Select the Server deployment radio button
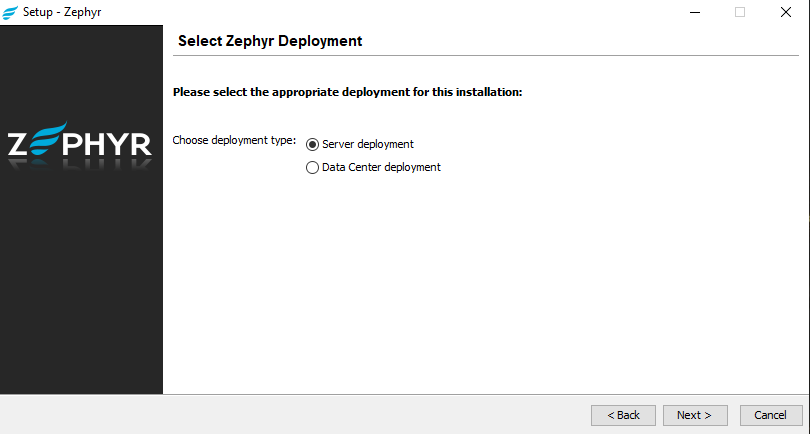The height and width of the screenshot is (434, 810). (312, 144)
